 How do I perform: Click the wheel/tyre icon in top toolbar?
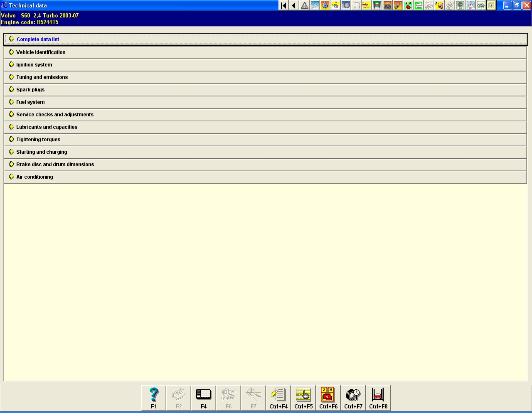coord(346,5)
